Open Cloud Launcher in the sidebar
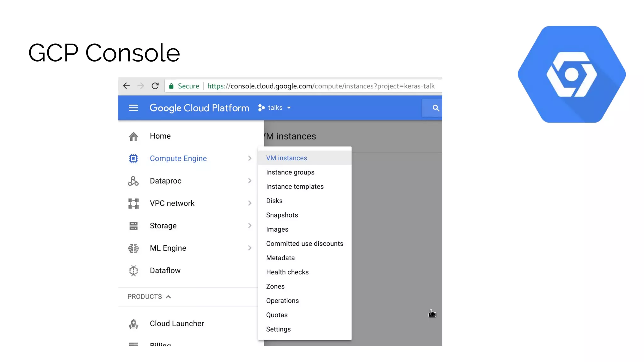 click(177, 324)
